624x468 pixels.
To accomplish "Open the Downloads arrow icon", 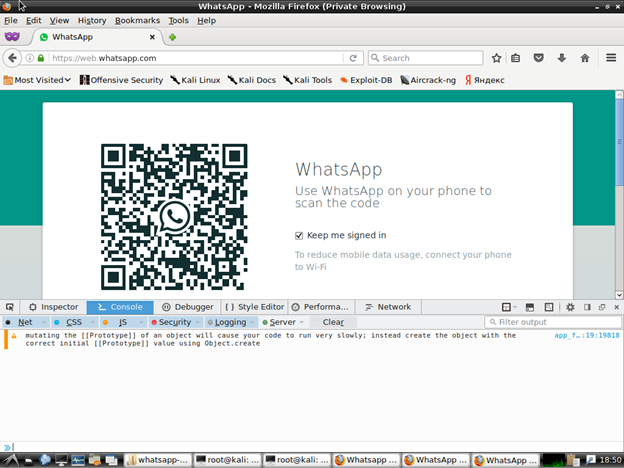I will click(561, 58).
